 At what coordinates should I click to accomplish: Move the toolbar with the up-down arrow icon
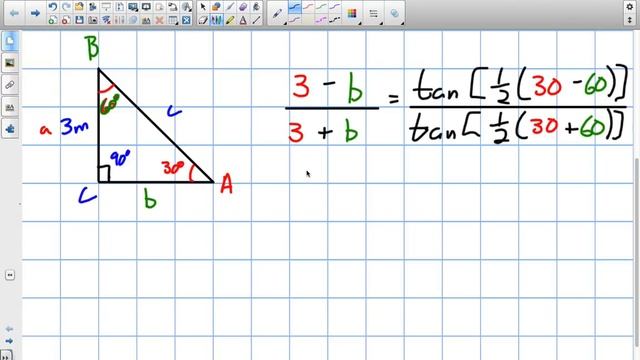630,19
